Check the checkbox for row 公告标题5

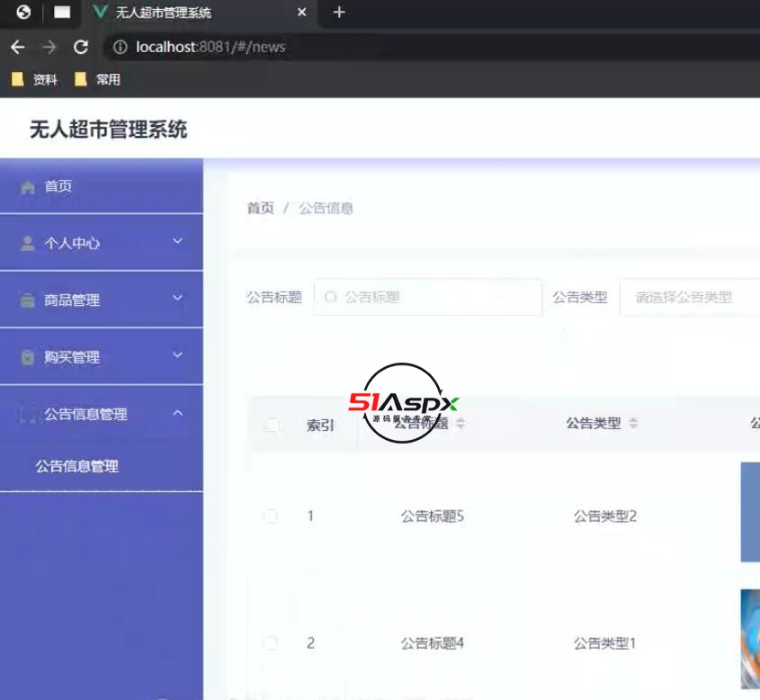coord(271,516)
